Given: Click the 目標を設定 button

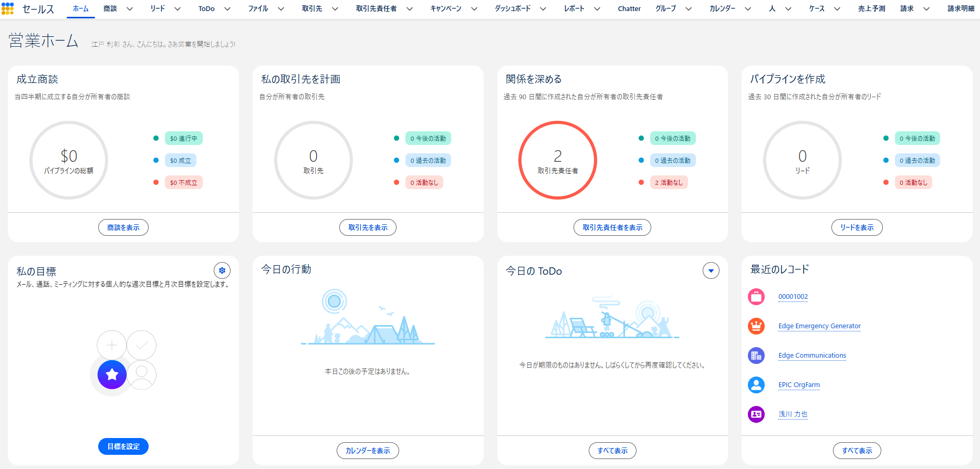Looking at the screenshot, I should coord(123,446).
